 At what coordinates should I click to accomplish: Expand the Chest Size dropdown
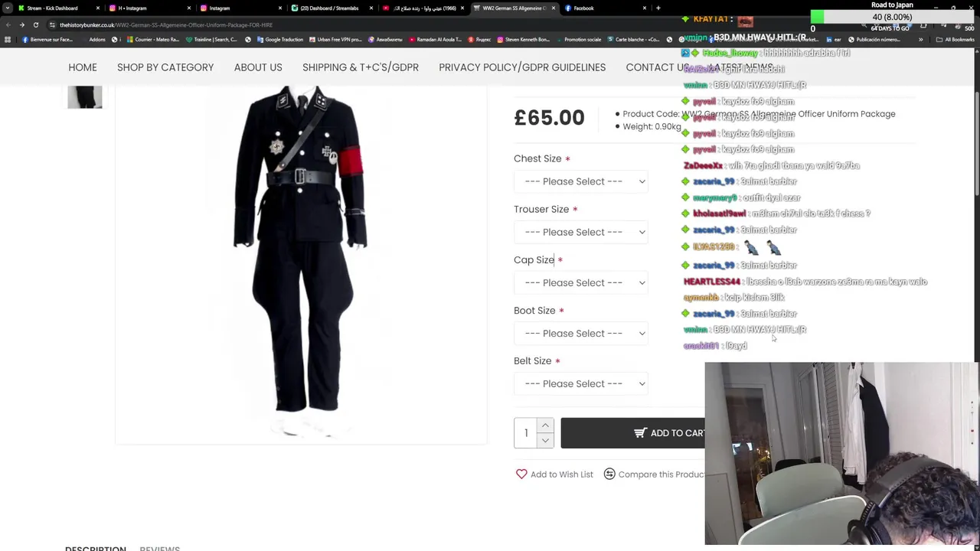point(581,181)
